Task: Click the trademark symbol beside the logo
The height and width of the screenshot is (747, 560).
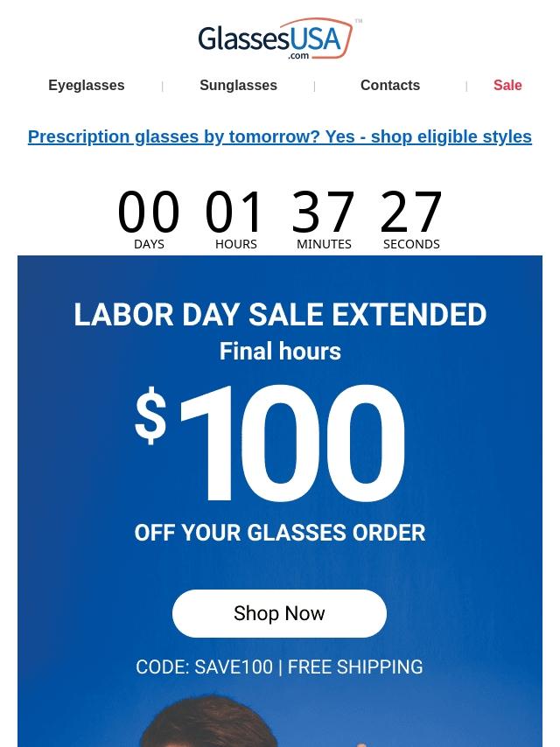Action: click(359, 22)
